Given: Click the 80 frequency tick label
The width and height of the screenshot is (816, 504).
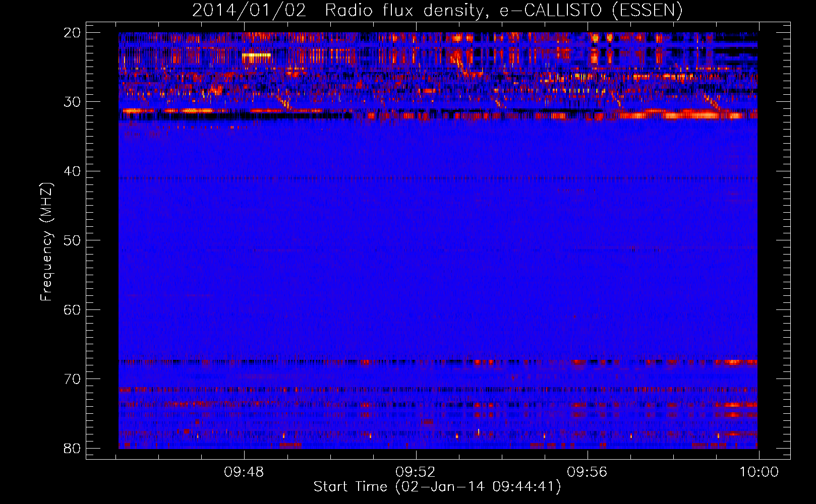Looking at the screenshot, I should (72, 448).
